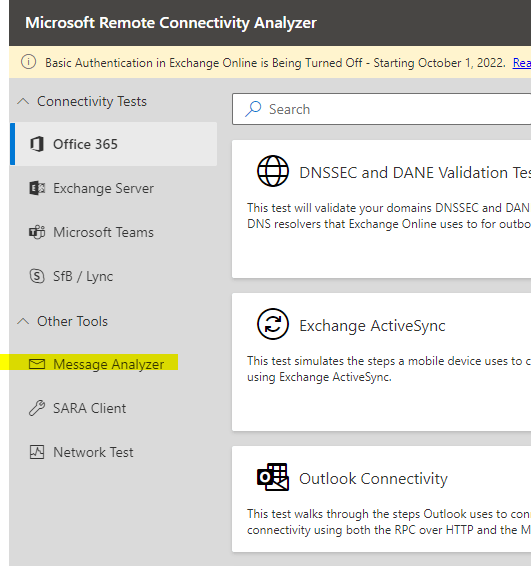The image size is (531, 566).
Task: Click the Network Test chart icon
Action: pyautogui.click(x=37, y=452)
